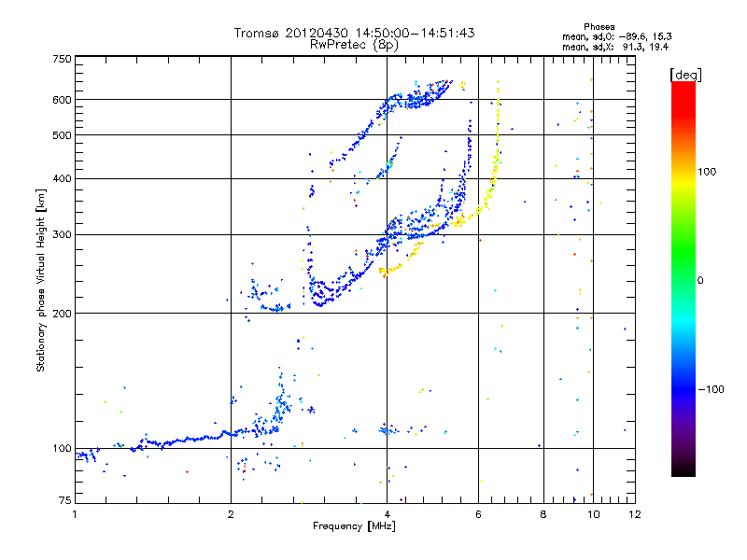
Task: Click the Phases header text
Action: tap(599, 27)
